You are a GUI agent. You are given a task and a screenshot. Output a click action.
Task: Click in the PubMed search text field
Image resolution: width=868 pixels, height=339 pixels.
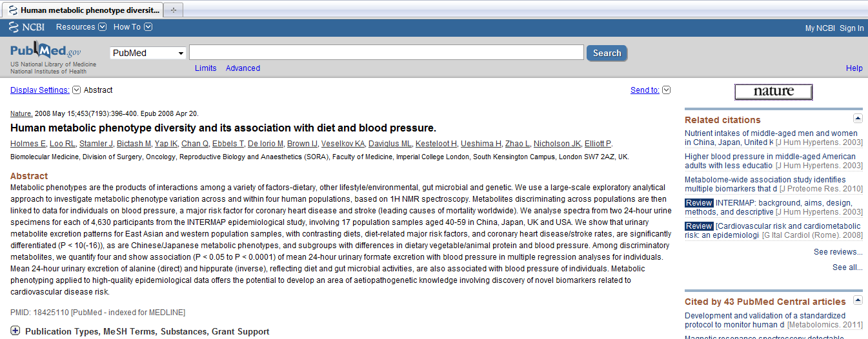point(387,53)
